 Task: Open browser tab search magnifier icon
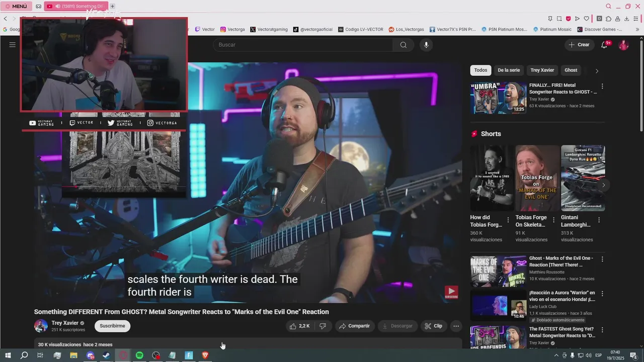(608, 6)
